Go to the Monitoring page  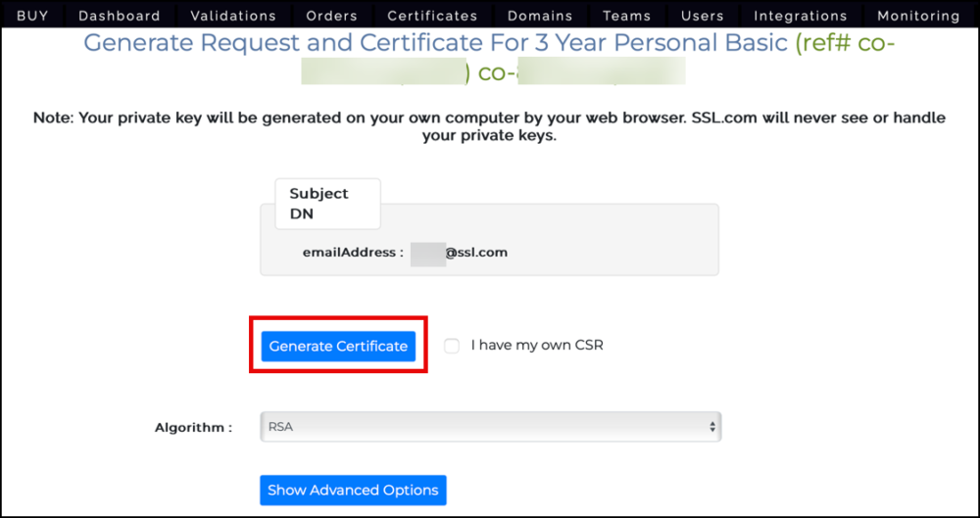(x=918, y=16)
